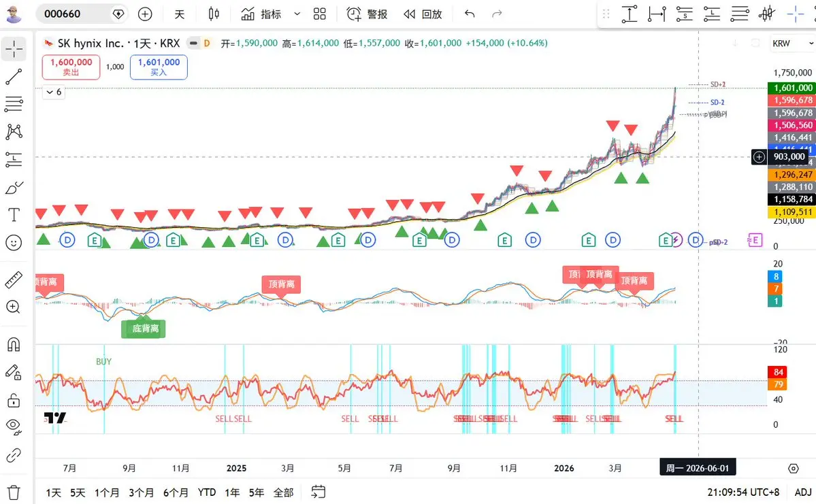Screen dimensions: 816x504
Task: Grab the favorites toolbar drag handle
Action: 606,14
